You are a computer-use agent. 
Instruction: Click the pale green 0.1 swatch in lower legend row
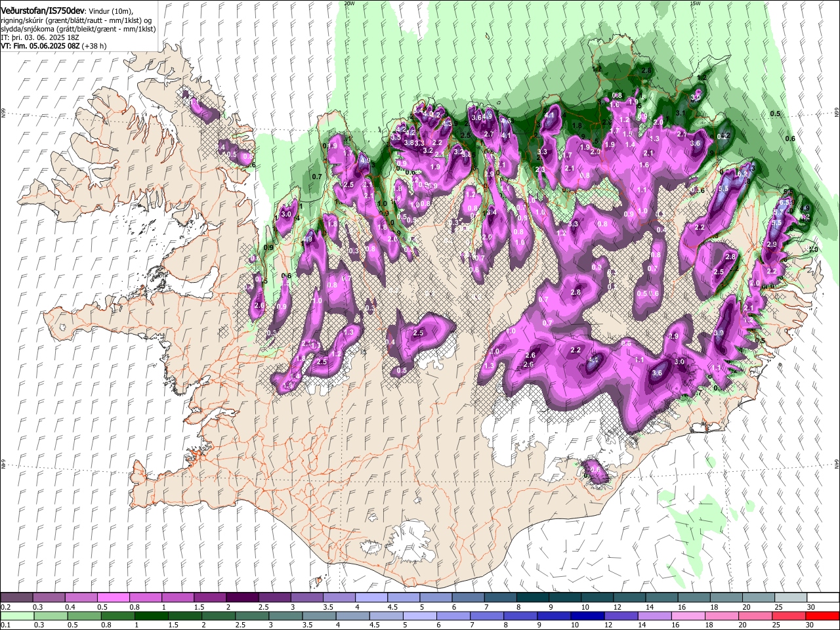pyautogui.click(x=17, y=616)
